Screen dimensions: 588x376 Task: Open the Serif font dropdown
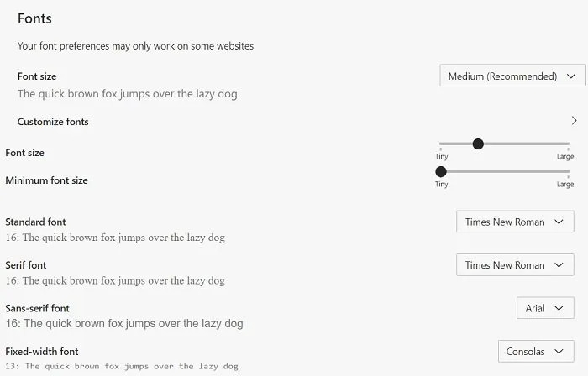(x=515, y=265)
